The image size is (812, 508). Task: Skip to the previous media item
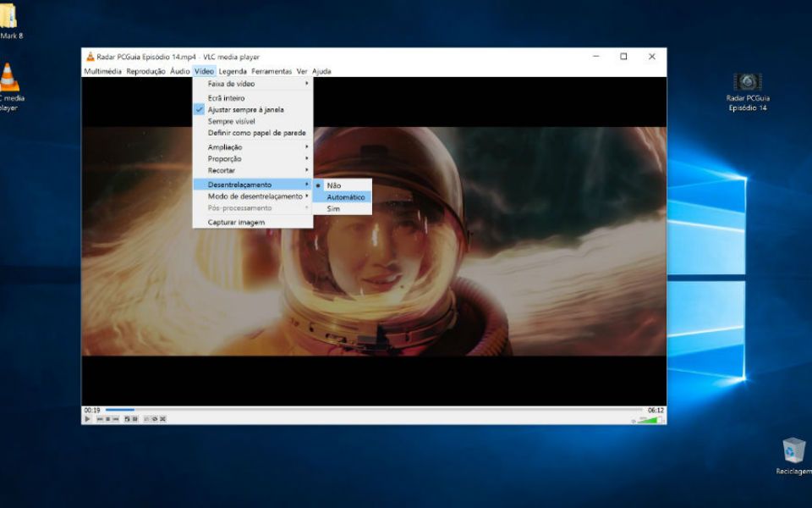(100, 419)
